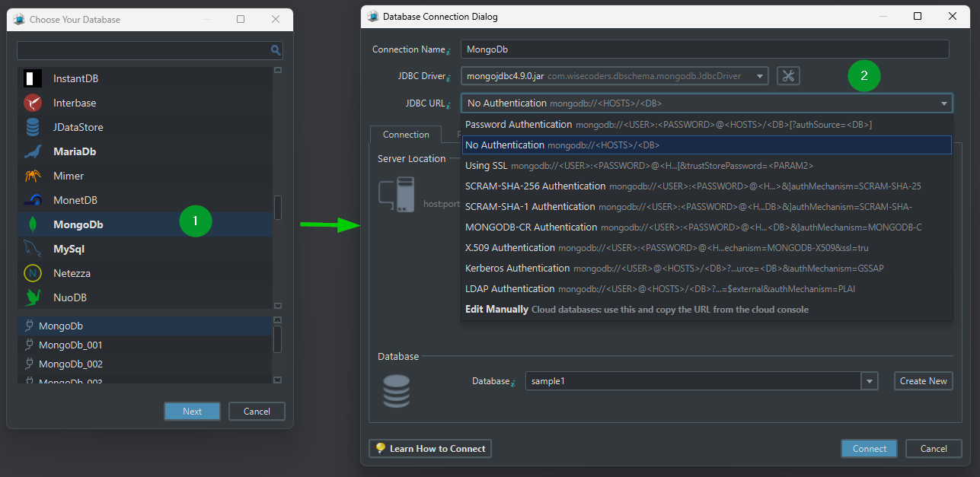This screenshot has height=477, width=980.
Task: Select the MongoDb_002 connection entry
Action: [x=145, y=364]
